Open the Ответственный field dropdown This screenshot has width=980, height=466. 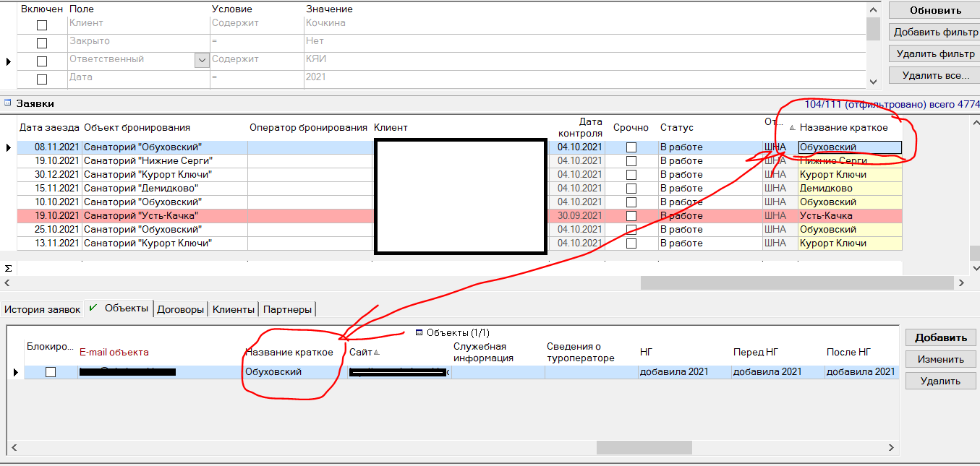pos(202,61)
